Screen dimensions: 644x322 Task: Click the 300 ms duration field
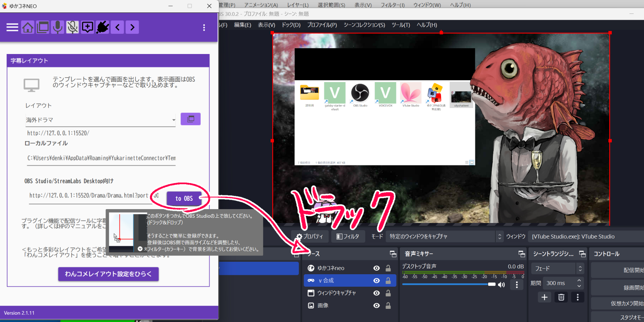559,283
